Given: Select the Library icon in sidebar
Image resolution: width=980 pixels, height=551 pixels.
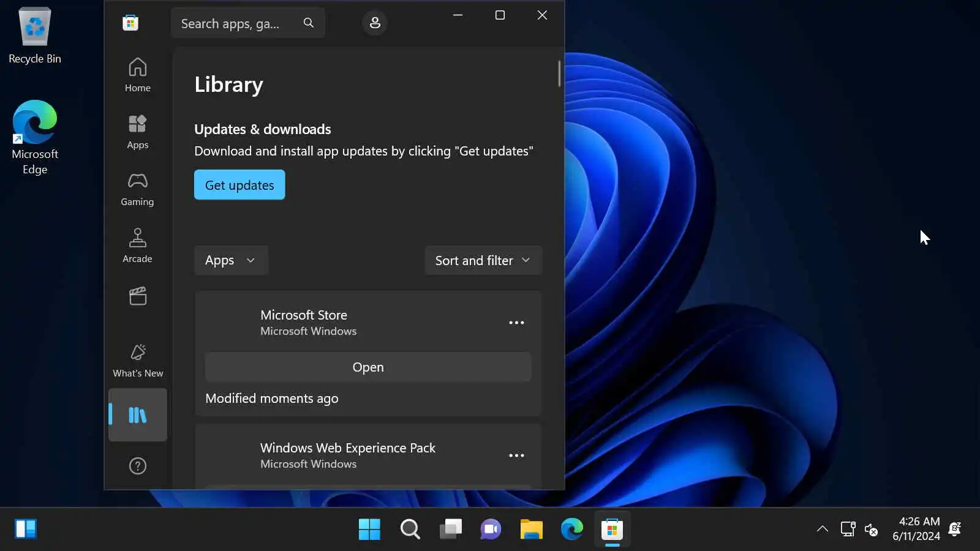Looking at the screenshot, I should [138, 415].
